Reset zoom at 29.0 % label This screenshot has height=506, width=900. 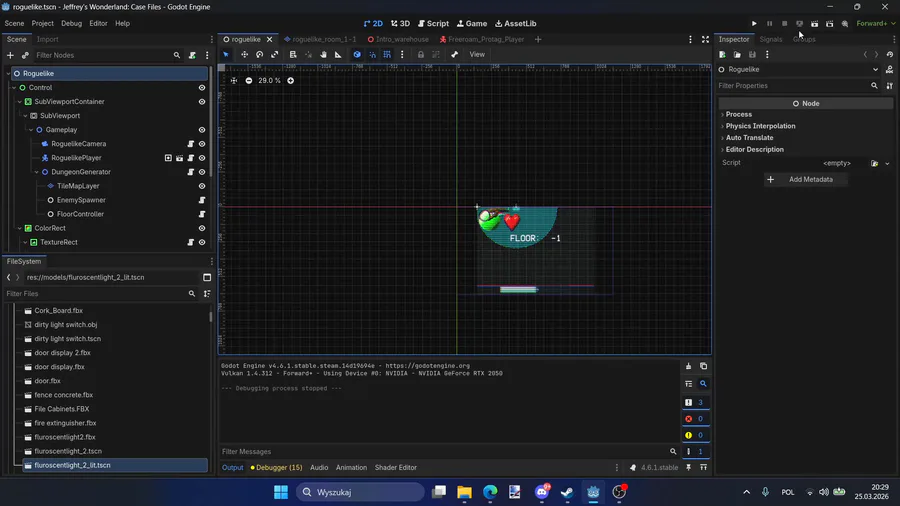[269, 80]
